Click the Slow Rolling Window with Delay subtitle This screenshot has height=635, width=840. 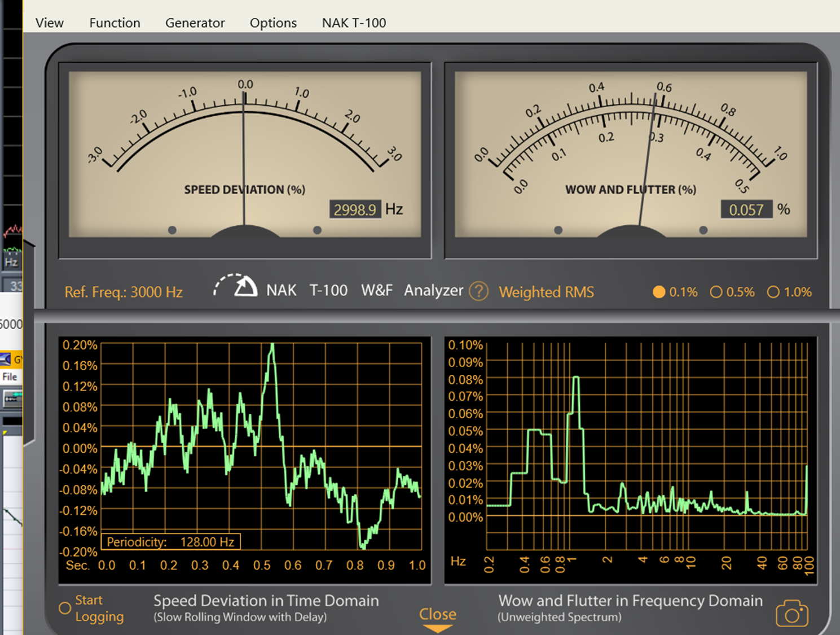(x=240, y=618)
